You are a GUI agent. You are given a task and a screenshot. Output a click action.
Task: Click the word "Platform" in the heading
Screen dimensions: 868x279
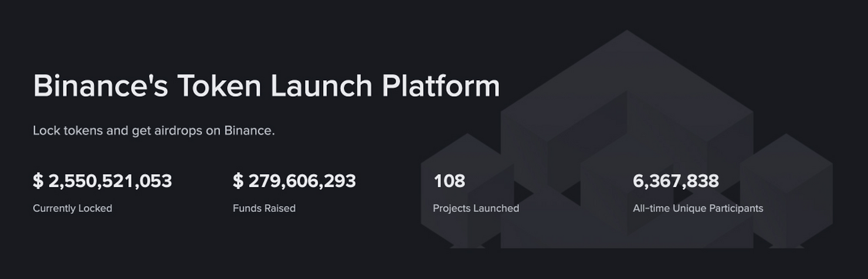[440, 86]
